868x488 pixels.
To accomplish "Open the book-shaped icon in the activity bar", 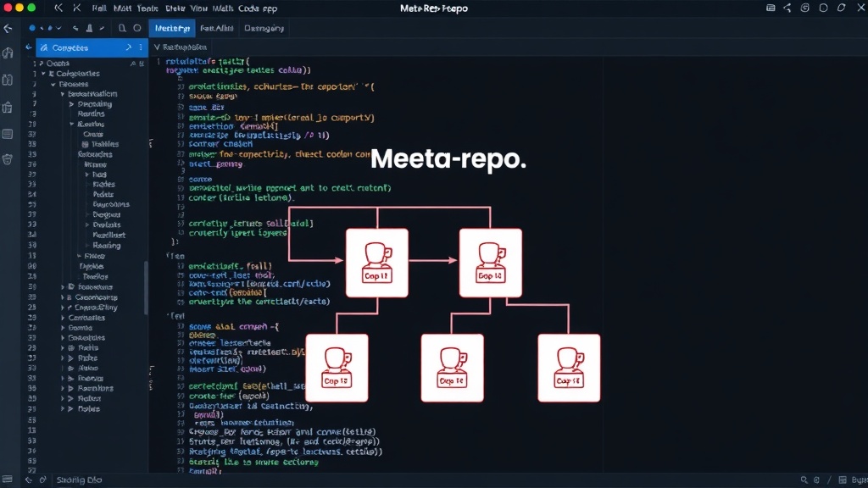I will [8, 80].
